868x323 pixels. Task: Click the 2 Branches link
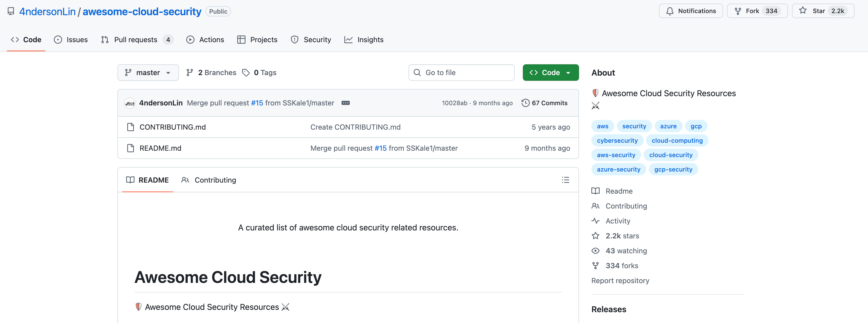tap(212, 73)
